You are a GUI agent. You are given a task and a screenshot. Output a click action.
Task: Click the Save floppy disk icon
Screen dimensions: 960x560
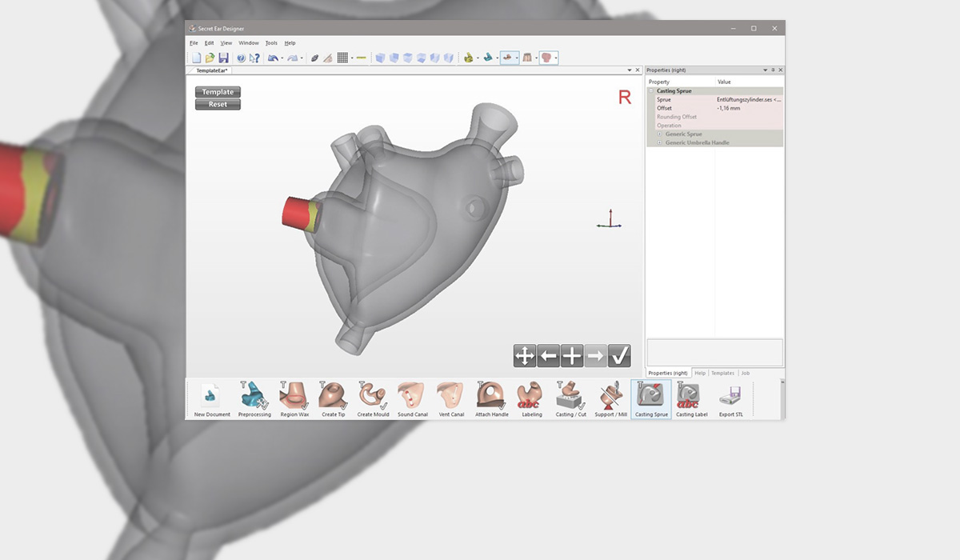pyautogui.click(x=223, y=58)
